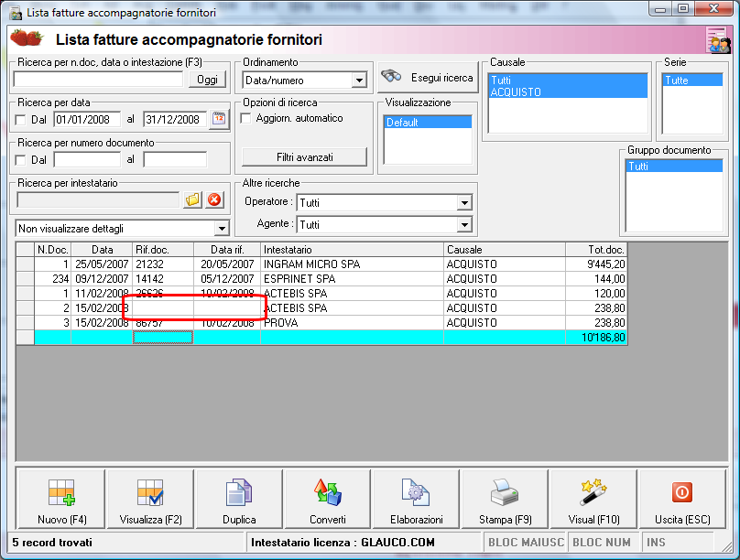Click the Data rif. column header
This screenshot has width=740, height=560.
[227, 250]
